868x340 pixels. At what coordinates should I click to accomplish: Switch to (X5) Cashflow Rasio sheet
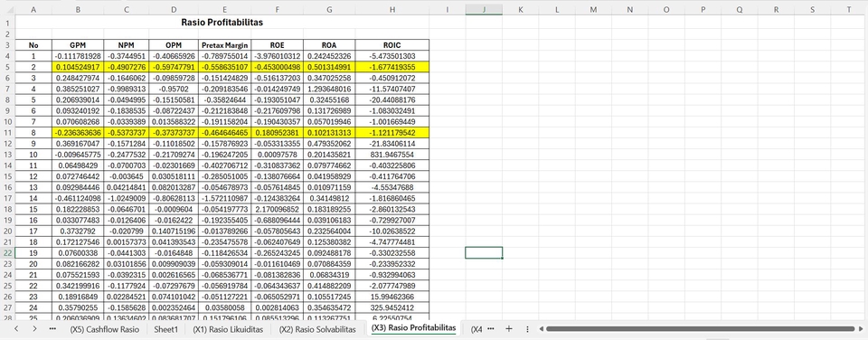[104, 328]
